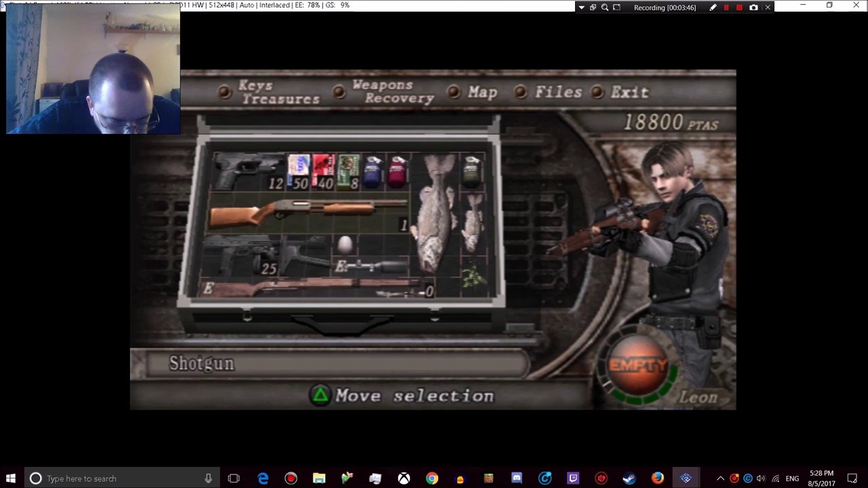Click the Recording timer text
Image resolution: width=868 pixels, height=488 pixels.
point(665,7)
